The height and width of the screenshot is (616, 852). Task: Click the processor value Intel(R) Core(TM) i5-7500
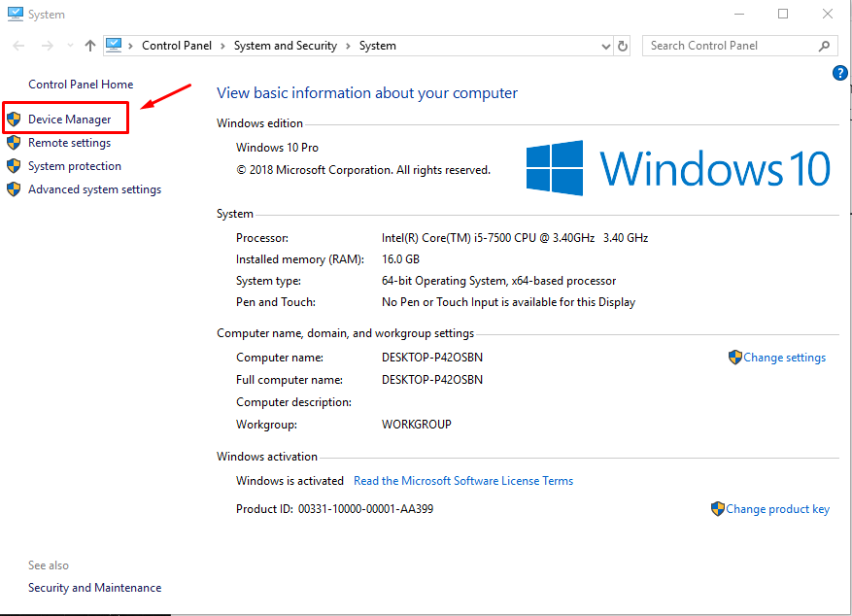click(x=515, y=238)
